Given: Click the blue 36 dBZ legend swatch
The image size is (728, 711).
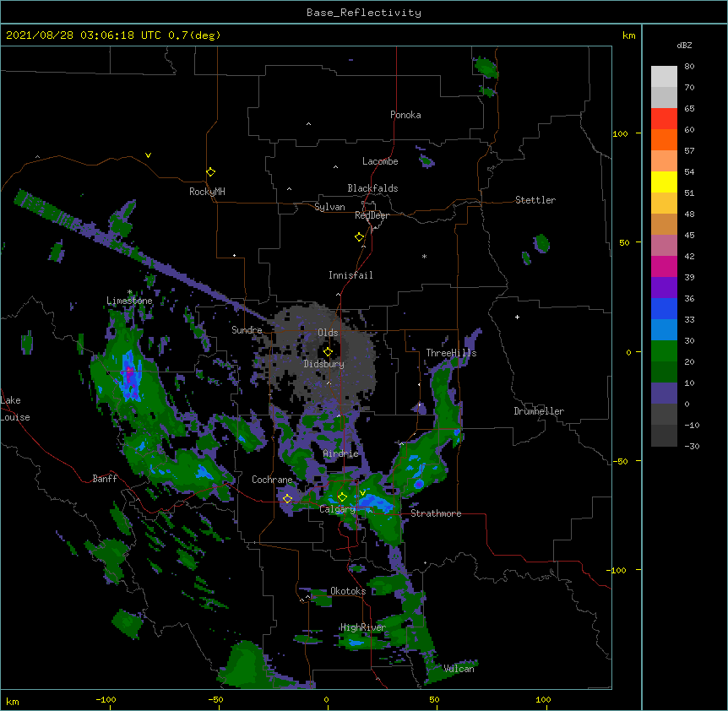Looking at the screenshot, I should (x=664, y=308).
